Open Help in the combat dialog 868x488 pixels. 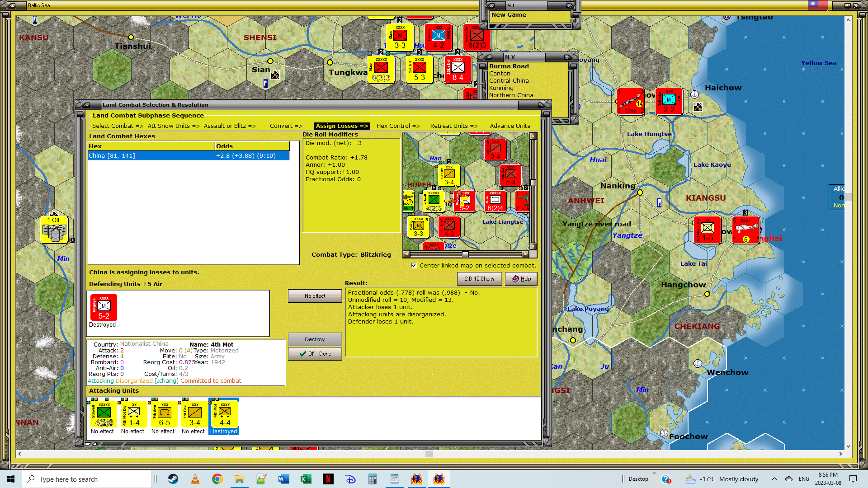coord(521,279)
